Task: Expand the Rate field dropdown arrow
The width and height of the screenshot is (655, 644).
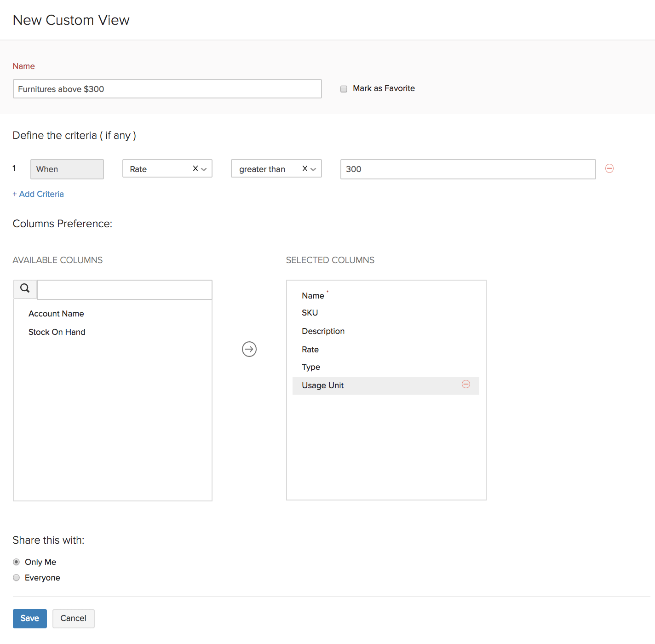Action: point(204,169)
